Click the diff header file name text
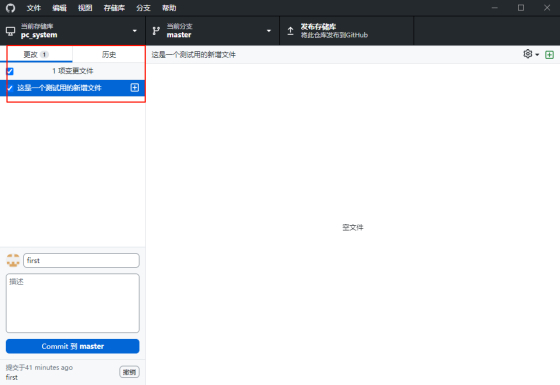Screen dimensions: 560x385 (194, 55)
